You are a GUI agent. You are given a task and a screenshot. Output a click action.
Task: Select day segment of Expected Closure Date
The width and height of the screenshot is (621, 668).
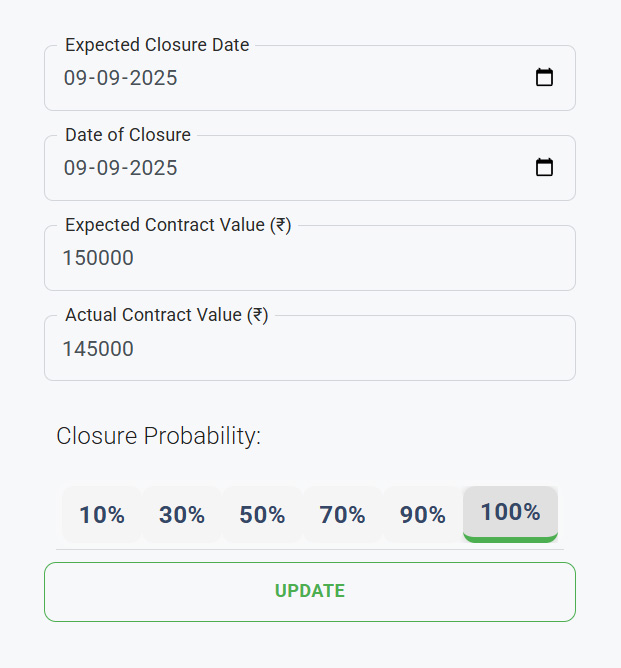coord(75,78)
